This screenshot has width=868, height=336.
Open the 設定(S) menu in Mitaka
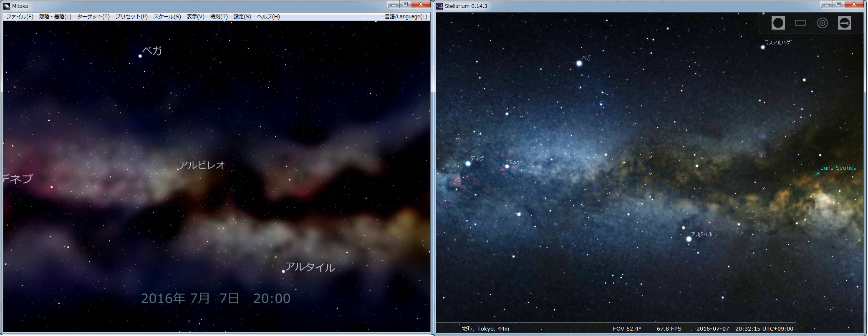(x=242, y=17)
